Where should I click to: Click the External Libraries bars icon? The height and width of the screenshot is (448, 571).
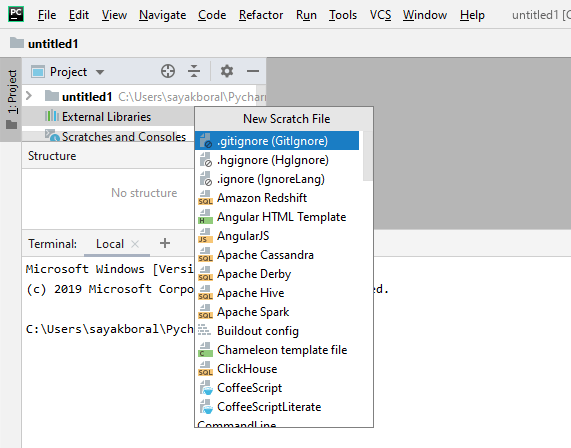(52, 116)
